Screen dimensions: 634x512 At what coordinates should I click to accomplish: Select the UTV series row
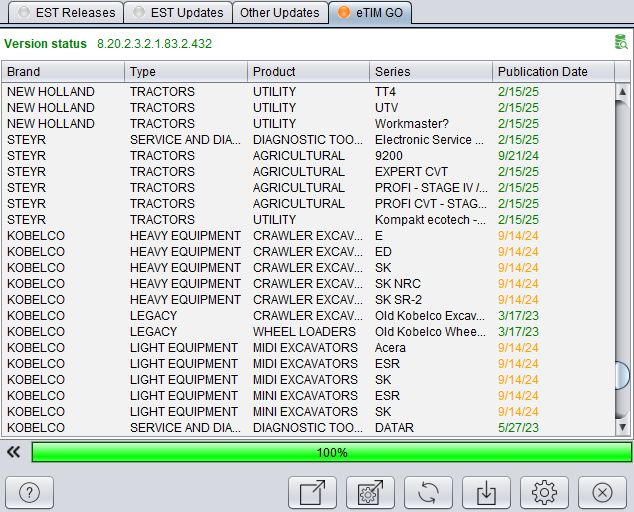(308, 108)
